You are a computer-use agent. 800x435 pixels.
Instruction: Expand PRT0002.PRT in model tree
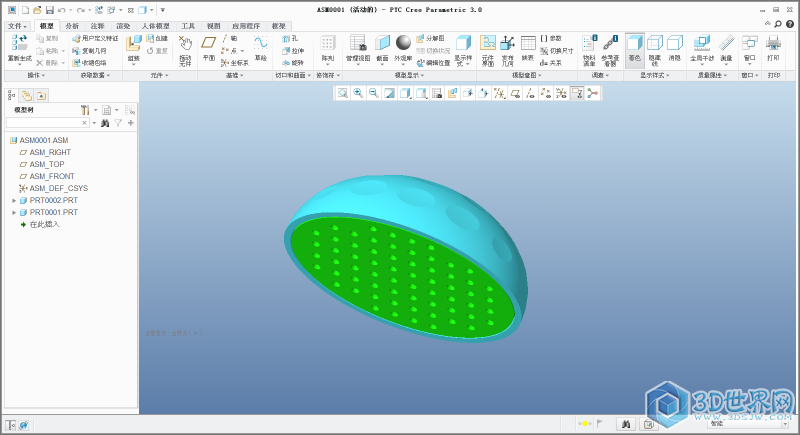pos(14,200)
